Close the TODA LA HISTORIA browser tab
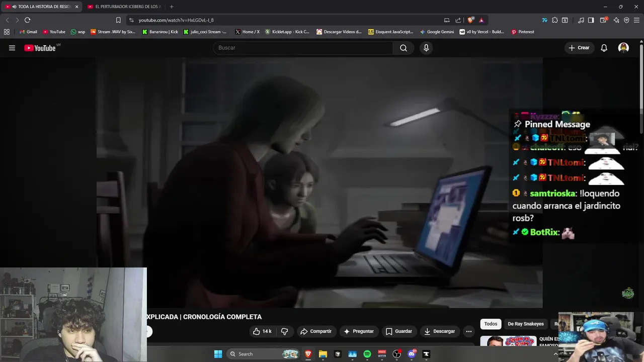The image size is (644, 362). pyautogui.click(x=76, y=7)
